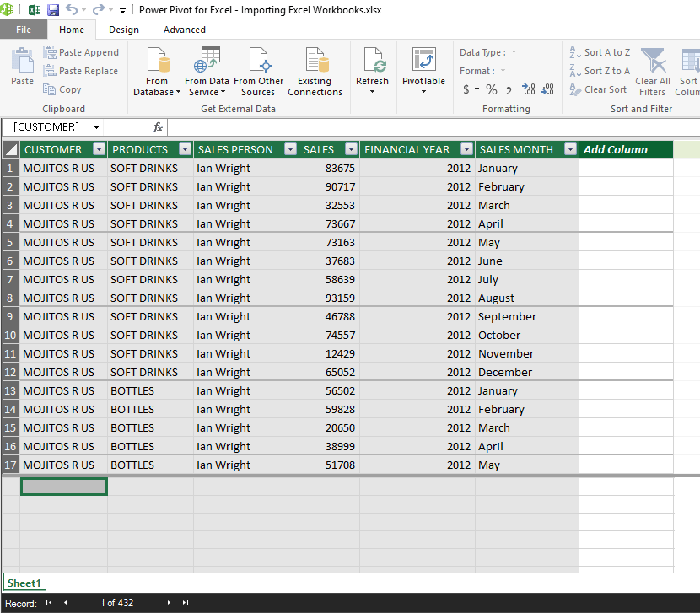Click the insert function fx icon

pyautogui.click(x=158, y=127)
